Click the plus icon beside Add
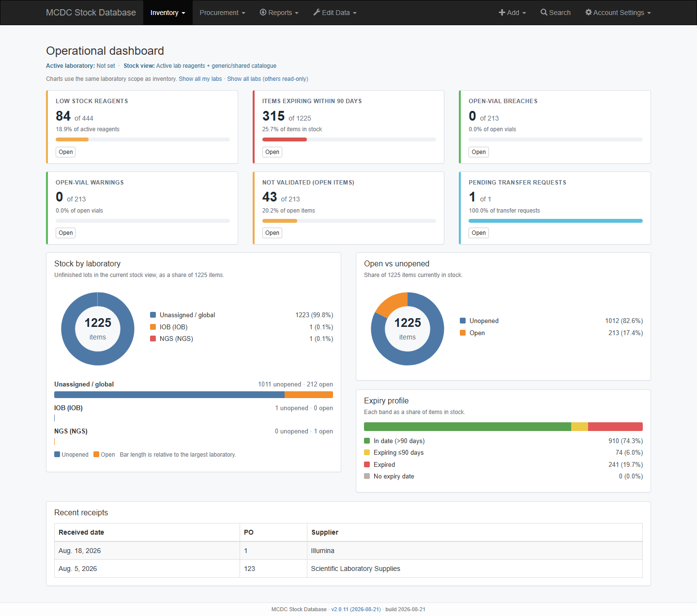The image size is (697, 616). (502, 12)
